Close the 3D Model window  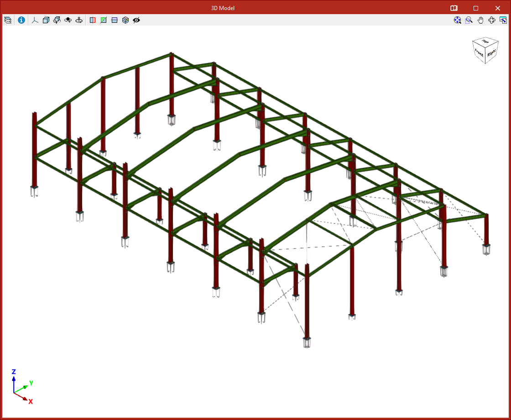[498, 8]
